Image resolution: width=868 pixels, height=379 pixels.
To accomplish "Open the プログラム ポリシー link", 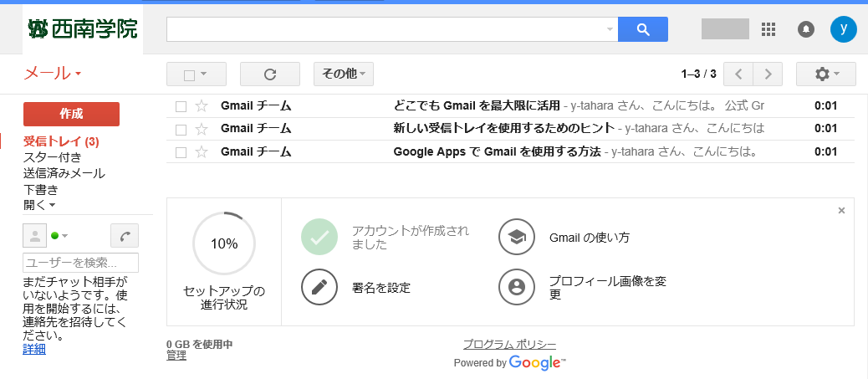I will click(510, 345).
